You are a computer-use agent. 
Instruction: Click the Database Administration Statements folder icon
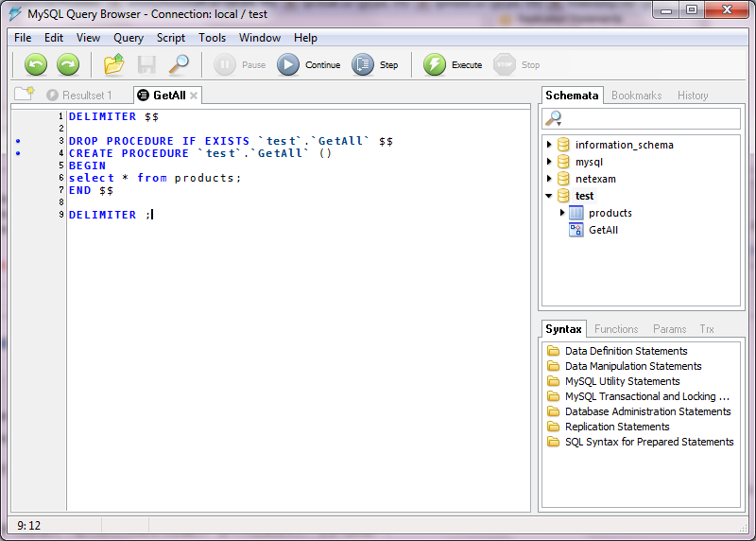554,411
